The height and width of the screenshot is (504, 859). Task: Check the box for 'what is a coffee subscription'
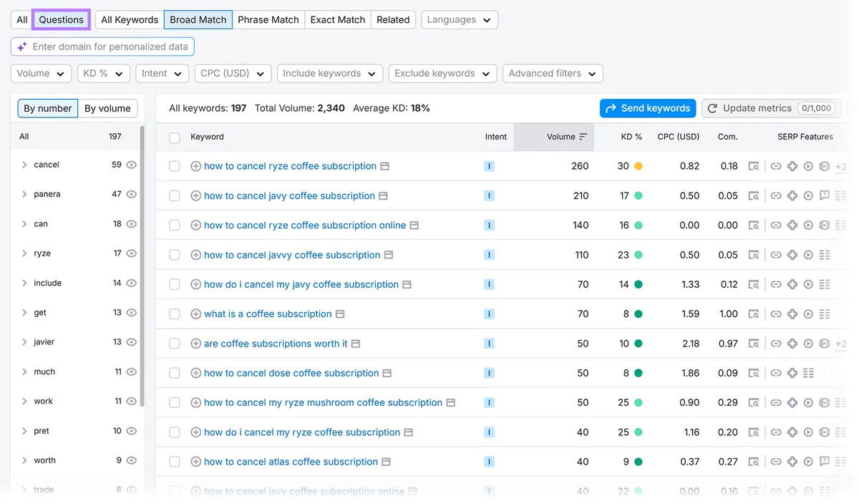click(x=175, y=314)
